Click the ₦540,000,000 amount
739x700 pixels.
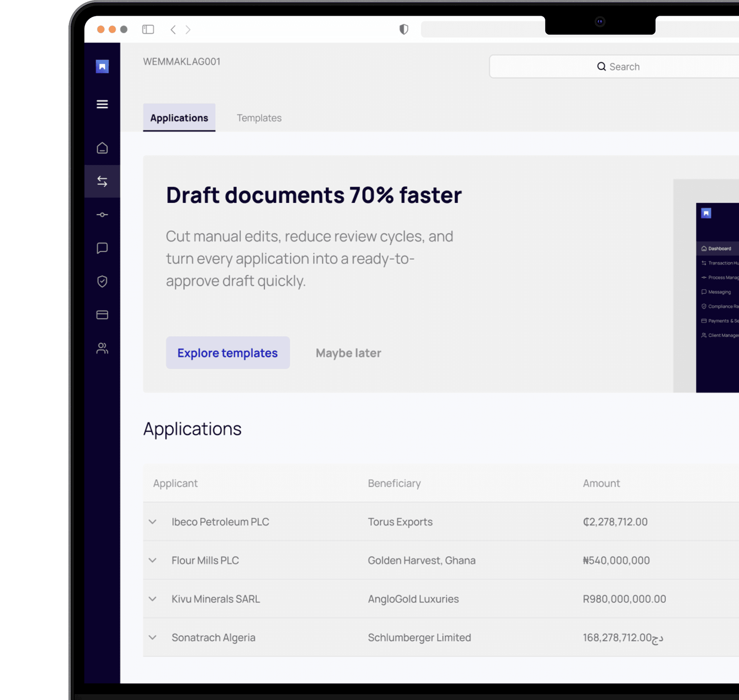point(616,560)
